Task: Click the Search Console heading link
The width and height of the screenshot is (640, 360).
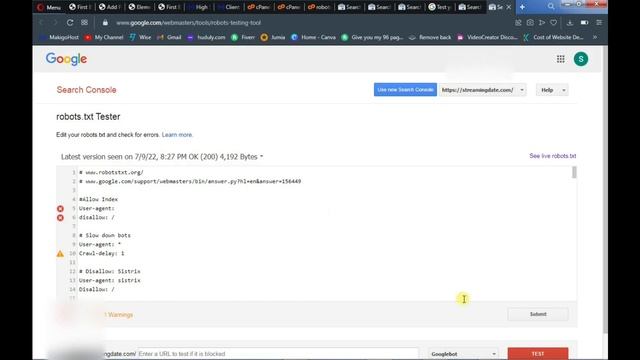Action: (x=87, y=90)
